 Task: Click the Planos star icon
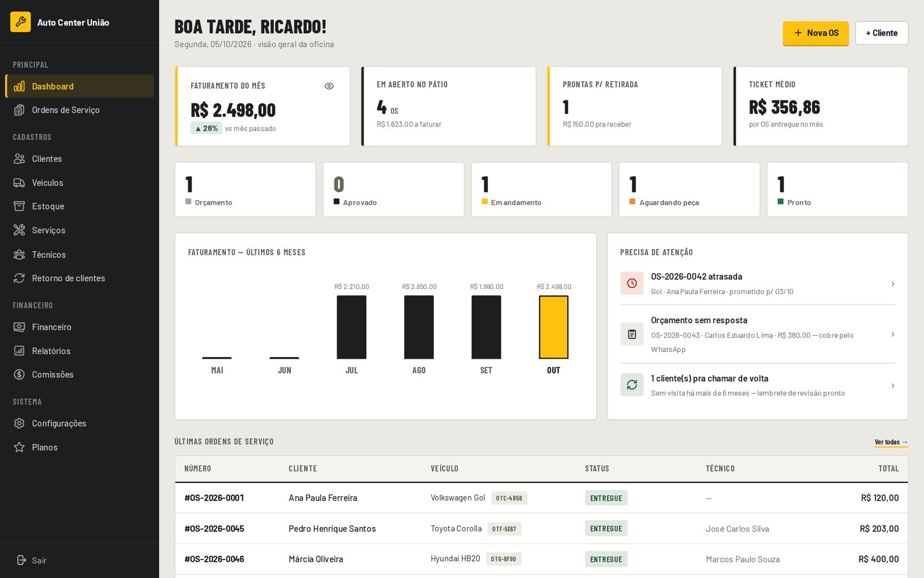pyautogui.click(x=19, y=447)
